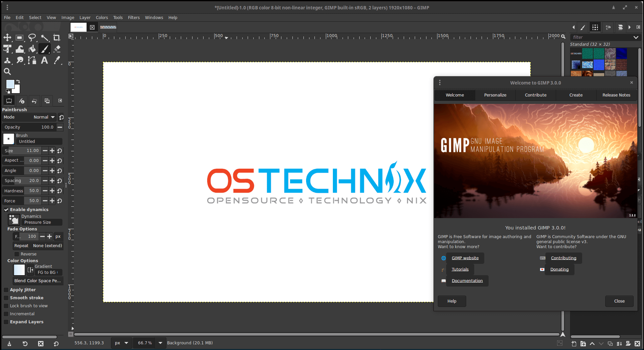
Task: Select the Free Select lasso tool
Action: click(32, 38)
